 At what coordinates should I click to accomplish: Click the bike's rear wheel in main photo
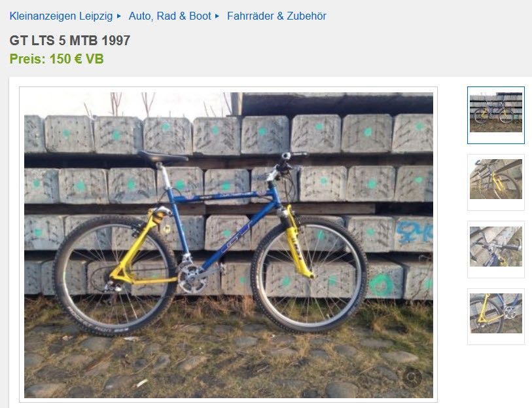click(x=116, y=276)
